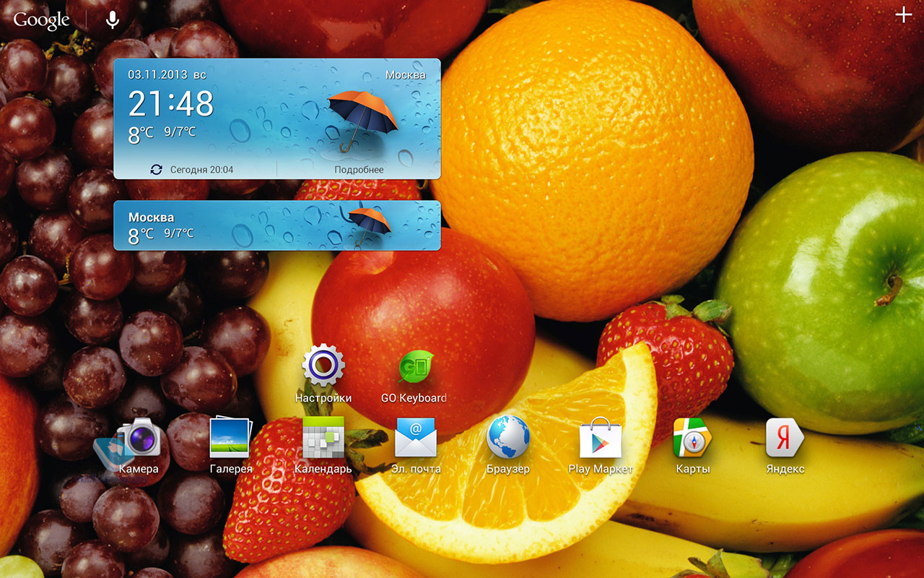The height and width of the screenshot is (578, 924).
Task: Tap the 21:48 clock in weather widget
Action: [171, 104]
